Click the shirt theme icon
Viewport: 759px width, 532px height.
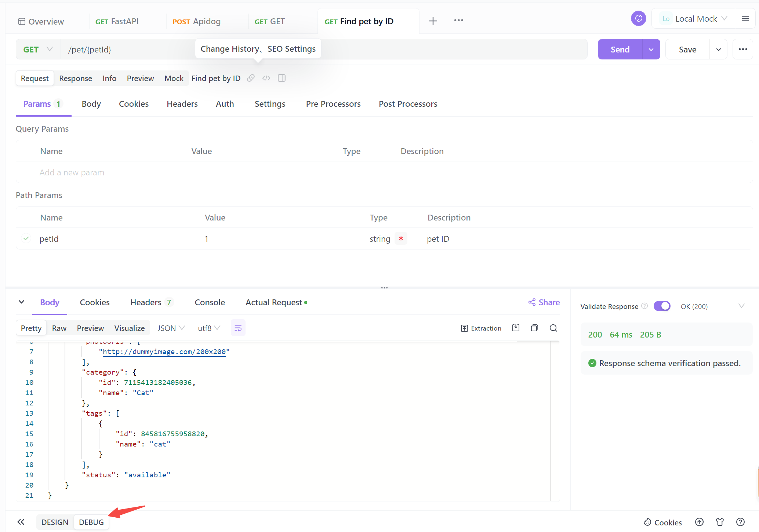pos(720,522)
